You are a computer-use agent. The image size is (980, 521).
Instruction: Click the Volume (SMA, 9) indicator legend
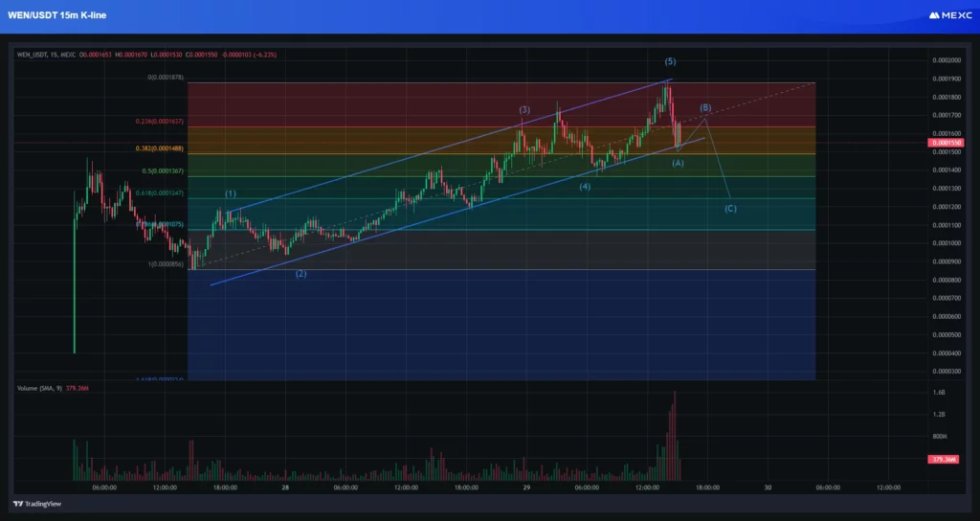pos(40,389)
